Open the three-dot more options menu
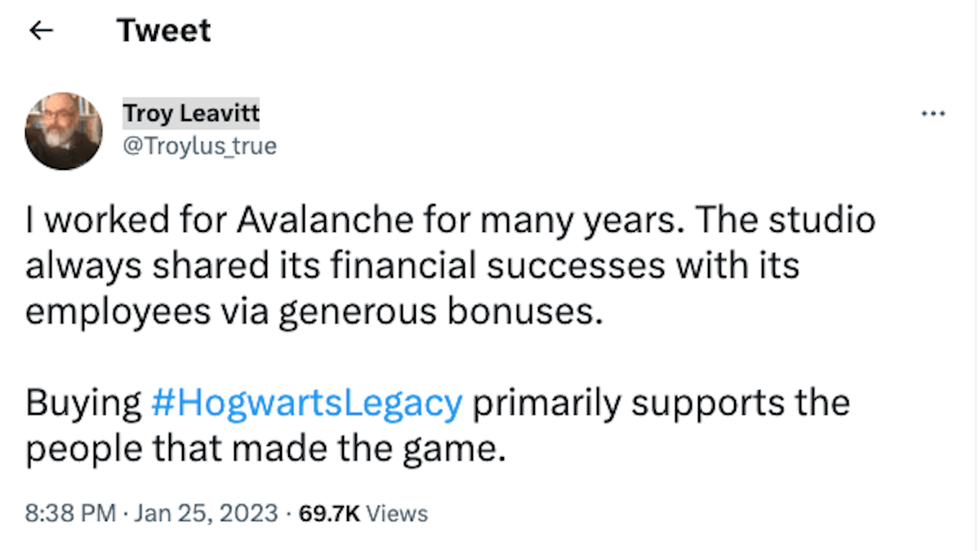This screenshot has height=551, width=980. 933,115
